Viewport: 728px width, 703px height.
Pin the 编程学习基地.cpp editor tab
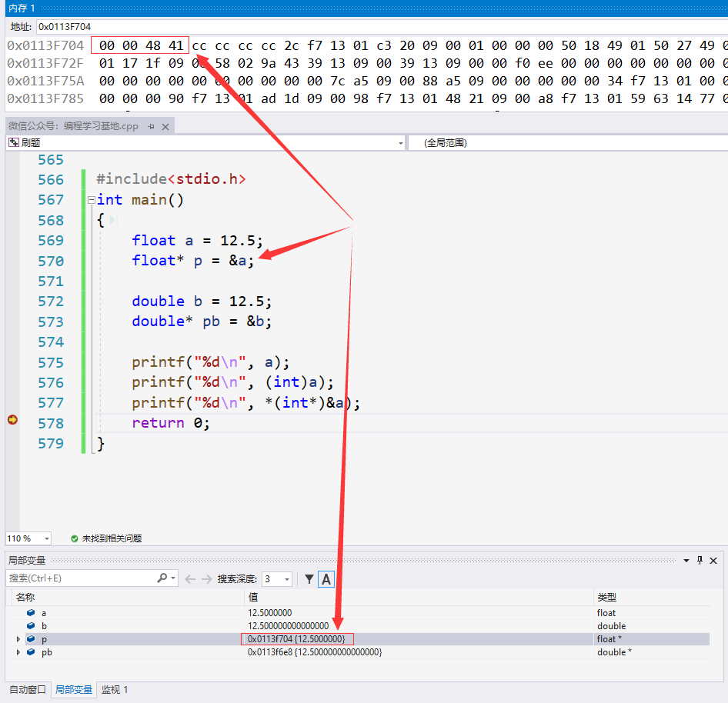152,126
